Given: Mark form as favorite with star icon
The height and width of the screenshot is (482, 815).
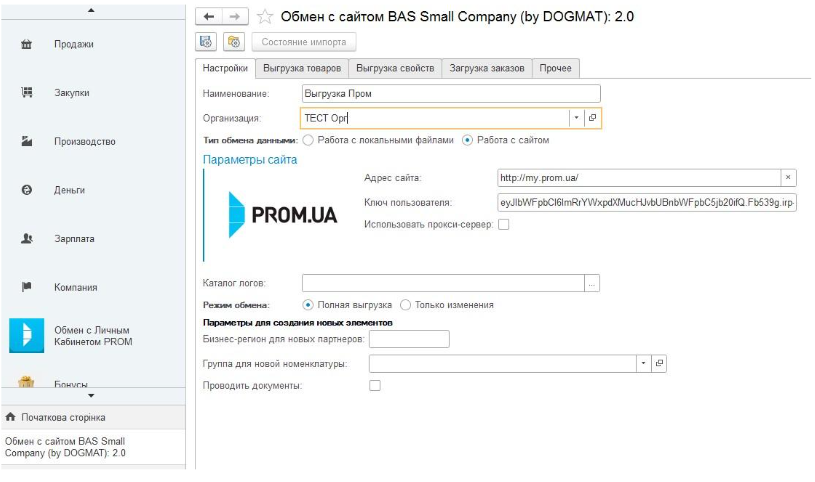Looking at the screenshot, I should click(265, 17).
